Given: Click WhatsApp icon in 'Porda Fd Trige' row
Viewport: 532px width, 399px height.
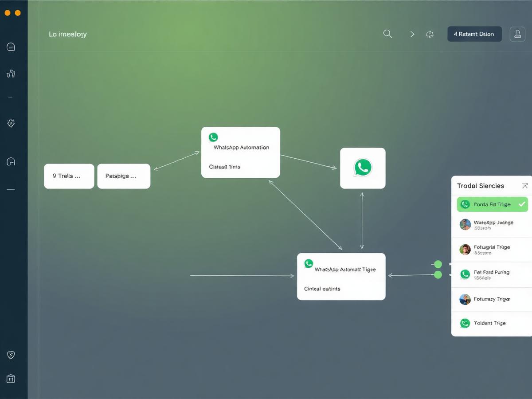Looking at the screenshot, I should pos(465,204).
